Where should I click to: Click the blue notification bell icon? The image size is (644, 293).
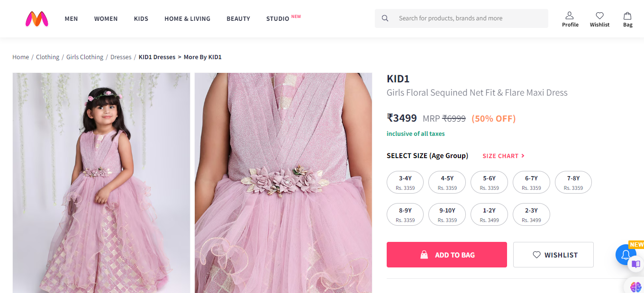click(625, 255)
